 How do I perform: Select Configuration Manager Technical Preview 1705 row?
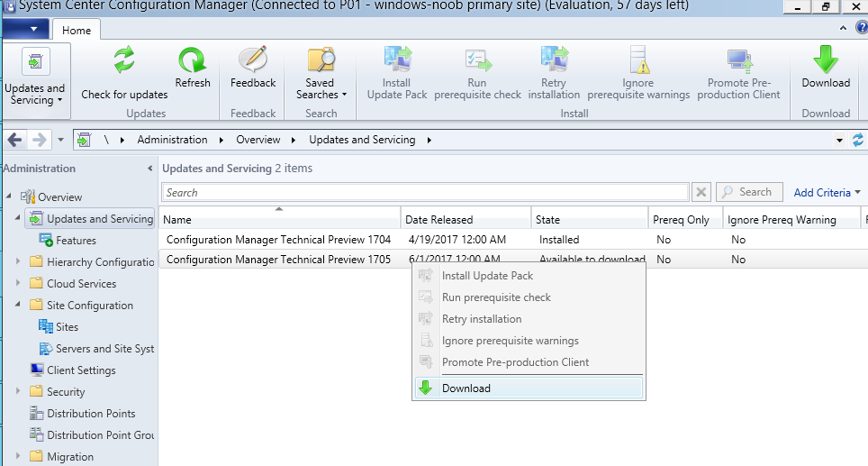click(513, 260)
